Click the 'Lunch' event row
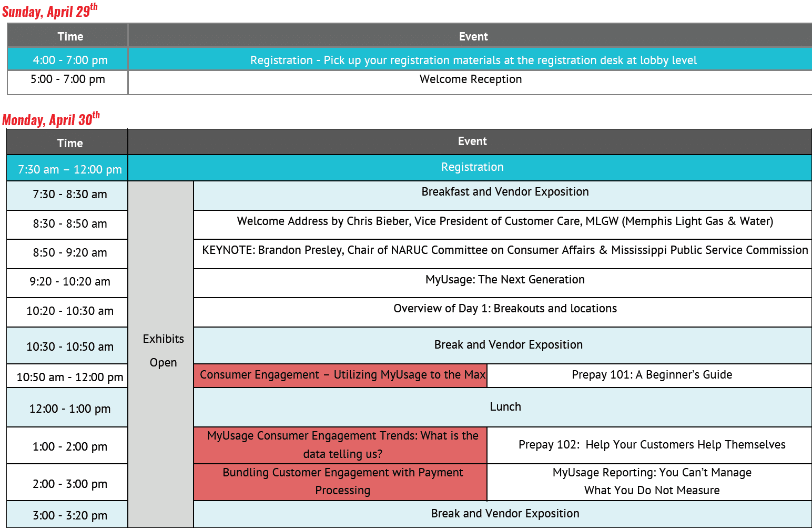This screenshot has height=530, width=812. (x=503, y=407)
